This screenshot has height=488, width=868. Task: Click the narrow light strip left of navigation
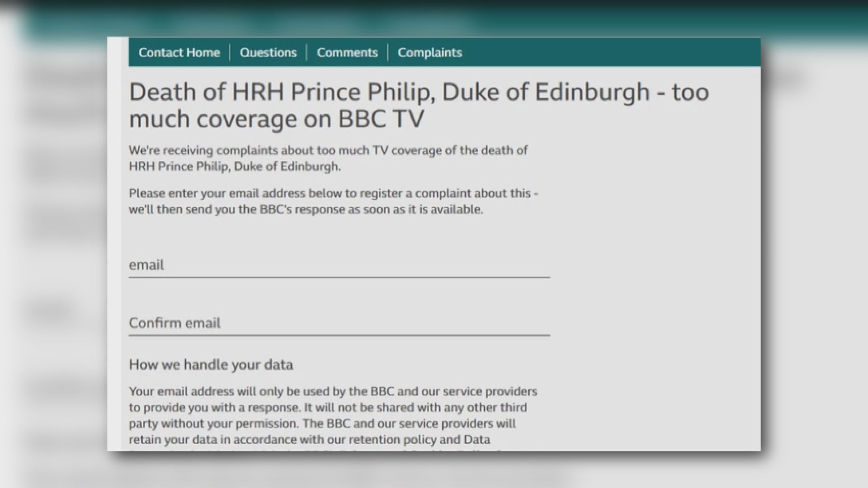pyautogui.click(x=118, y=52)
